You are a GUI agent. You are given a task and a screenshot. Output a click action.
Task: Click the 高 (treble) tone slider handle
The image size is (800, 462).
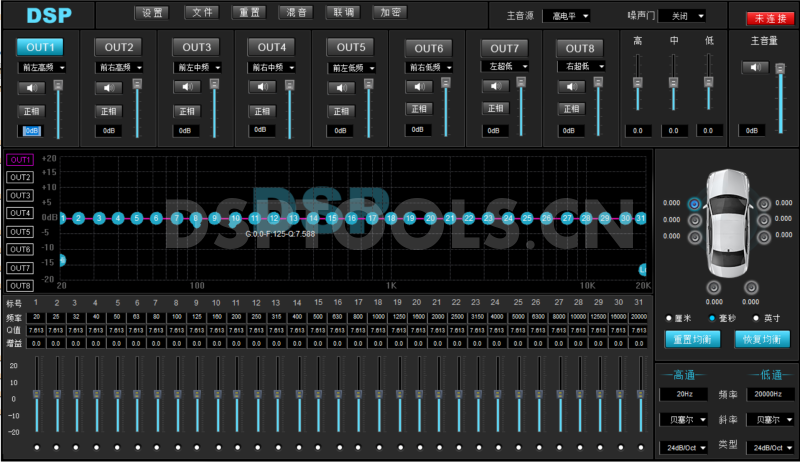click(638, 81)
